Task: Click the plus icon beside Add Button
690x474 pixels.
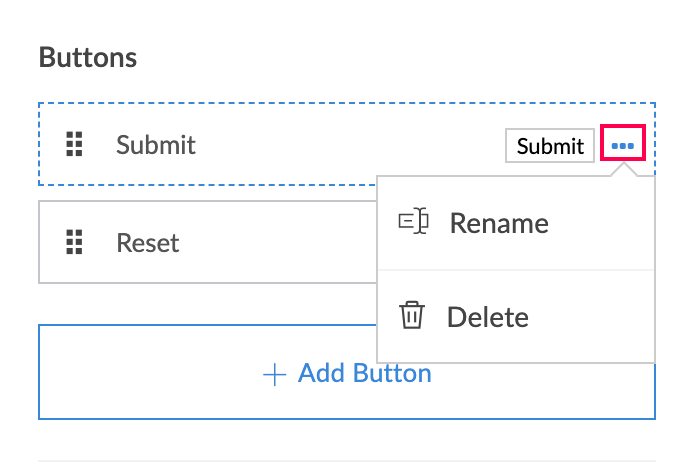Action: click(x=274, y=375)
